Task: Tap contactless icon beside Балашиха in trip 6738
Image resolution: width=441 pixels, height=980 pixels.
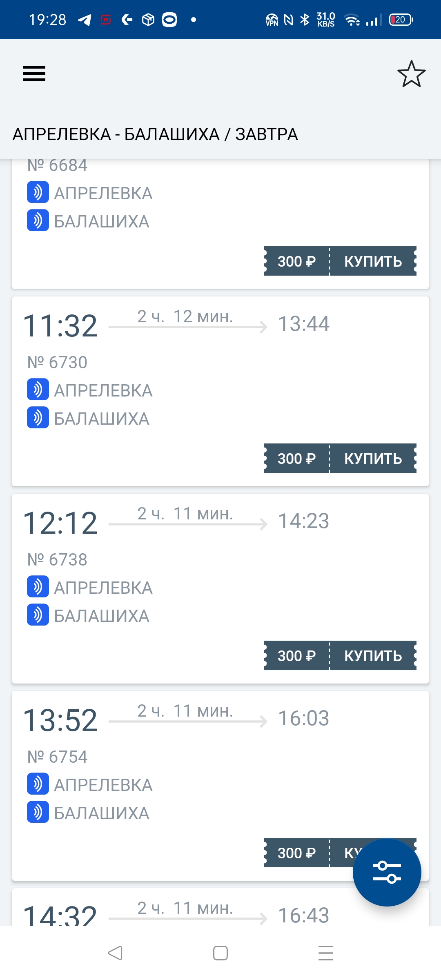Action: coord(38,615)
